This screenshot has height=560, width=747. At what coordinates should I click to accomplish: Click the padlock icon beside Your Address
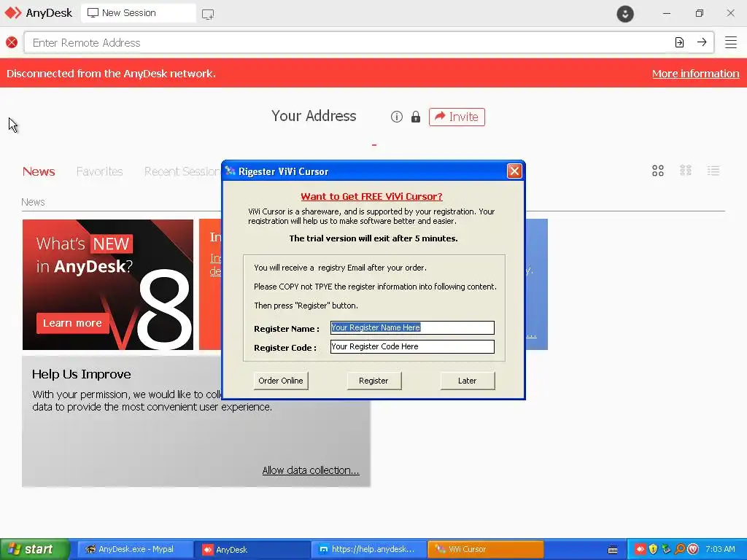(415, 117)
